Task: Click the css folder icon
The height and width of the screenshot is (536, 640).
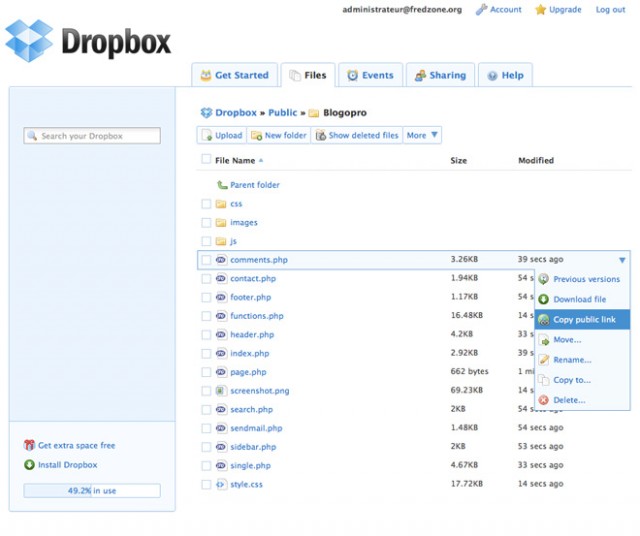Action: [221, 204]
